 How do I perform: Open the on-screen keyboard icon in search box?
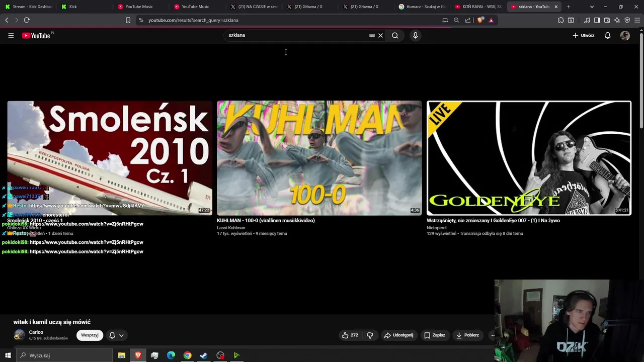(372, 35)
